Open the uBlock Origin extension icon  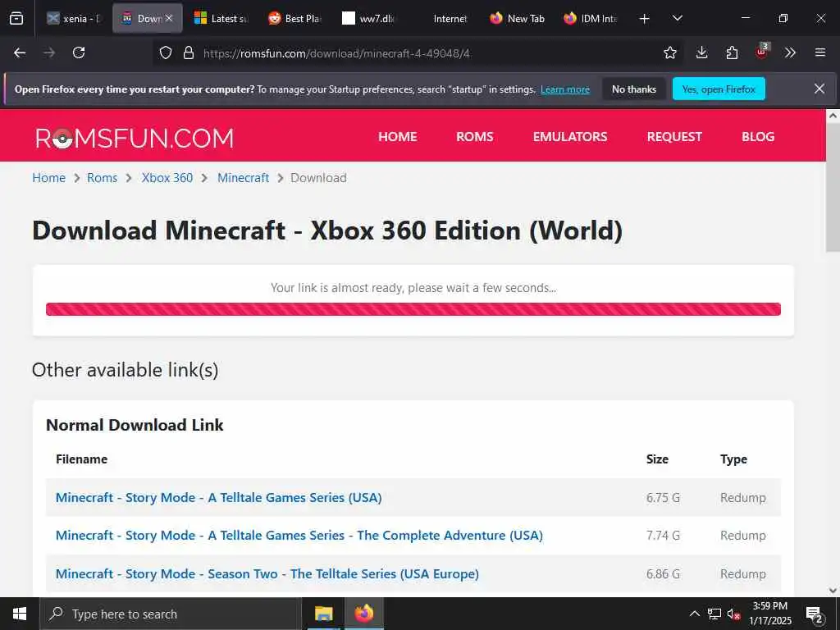(762, 52)
